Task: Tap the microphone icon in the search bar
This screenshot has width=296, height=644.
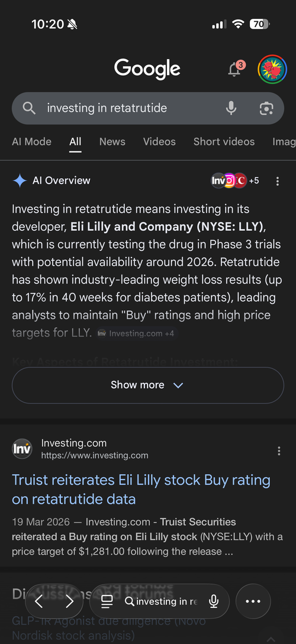Action: (231, 108)
